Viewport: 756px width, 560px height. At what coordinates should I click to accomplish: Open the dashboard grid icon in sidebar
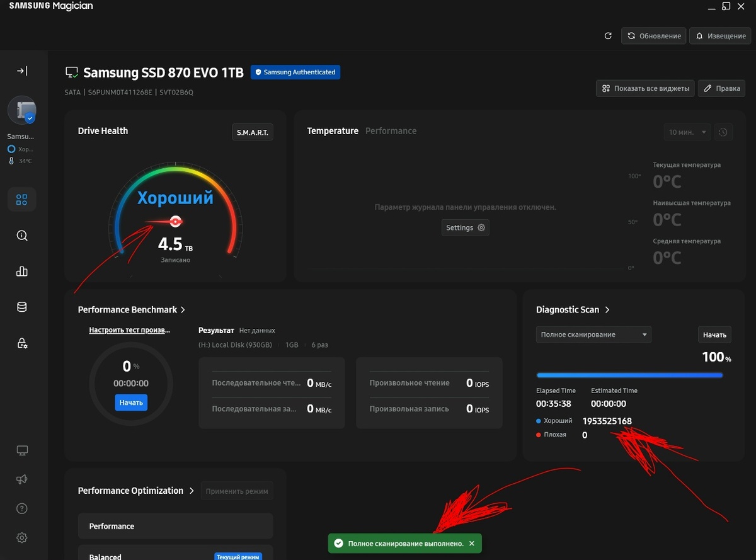click(x=22, y=200)
